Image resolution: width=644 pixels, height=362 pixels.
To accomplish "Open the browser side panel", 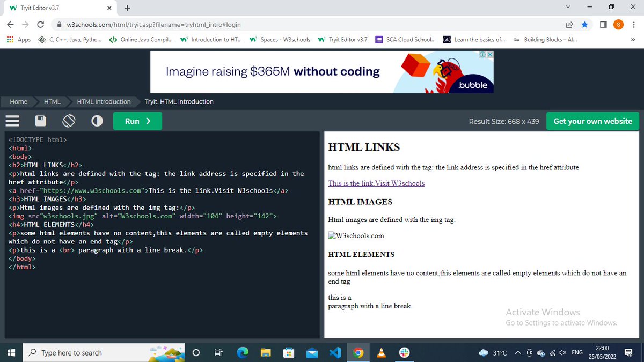I will [x=603, y=25].
